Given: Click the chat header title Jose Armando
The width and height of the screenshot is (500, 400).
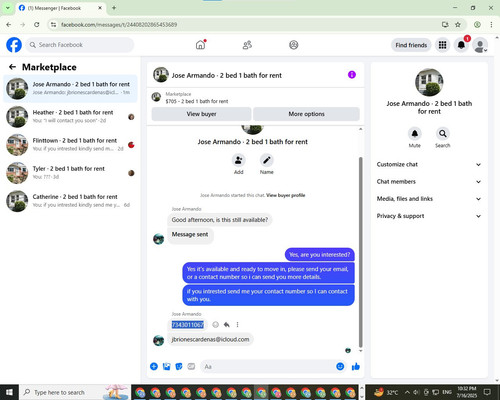Looking at the screenshot, I should 226,75.
